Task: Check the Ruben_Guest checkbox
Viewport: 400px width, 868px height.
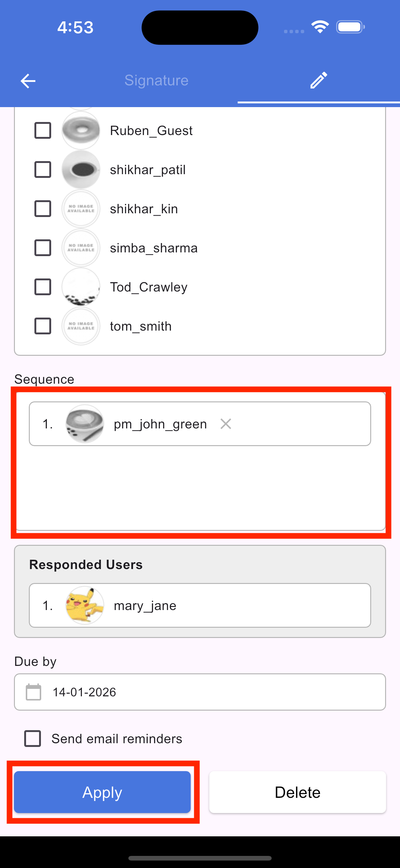Action: pyautogui.click(x=43, y=130)
